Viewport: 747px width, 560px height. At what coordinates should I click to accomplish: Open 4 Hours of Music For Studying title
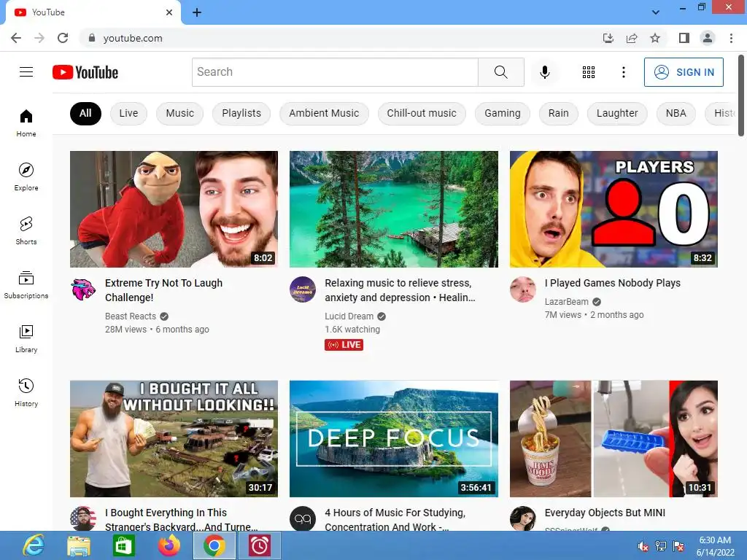[x=395, y=519]
